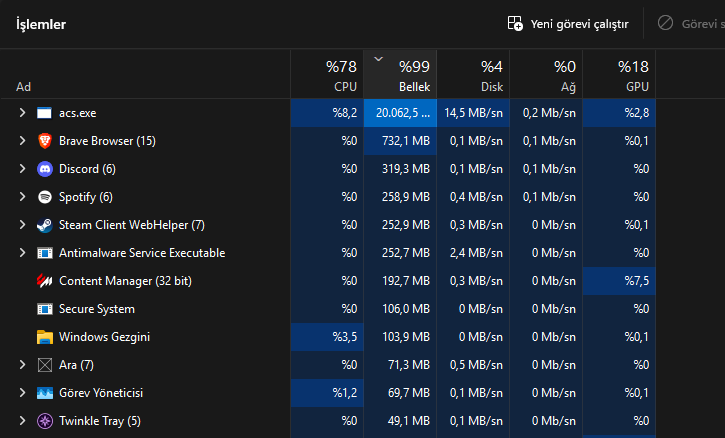Click Yeni görevi çalıştır button
Image resolution: width=725 pixels, height=438 pixels.
tap(569, 23)
